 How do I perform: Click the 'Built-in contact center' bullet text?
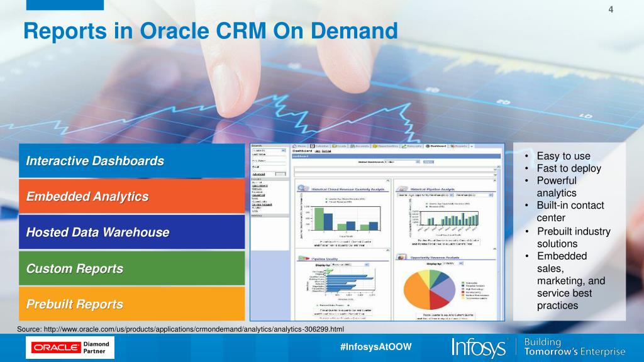tap(570, 211)
